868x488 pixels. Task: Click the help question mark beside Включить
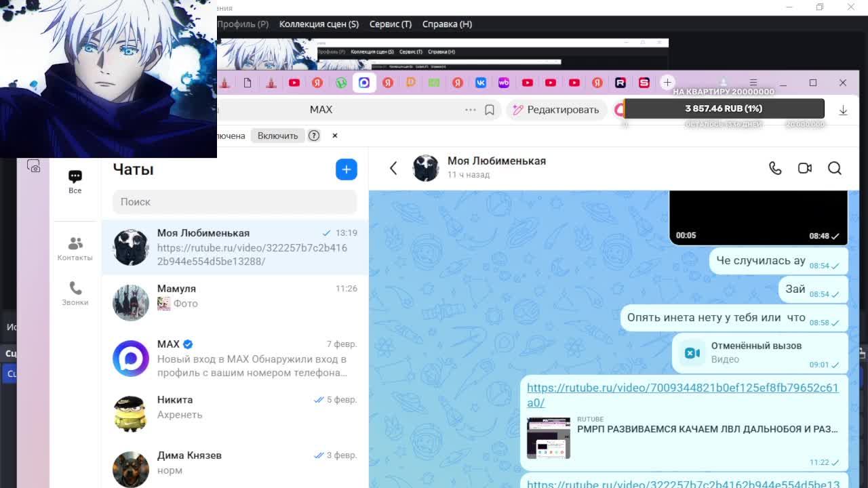coord(314,136)
